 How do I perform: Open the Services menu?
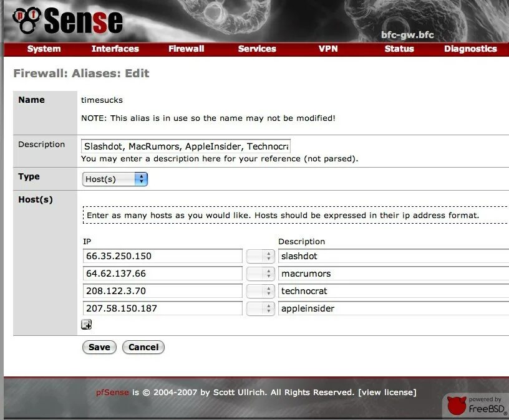point(257,49)
